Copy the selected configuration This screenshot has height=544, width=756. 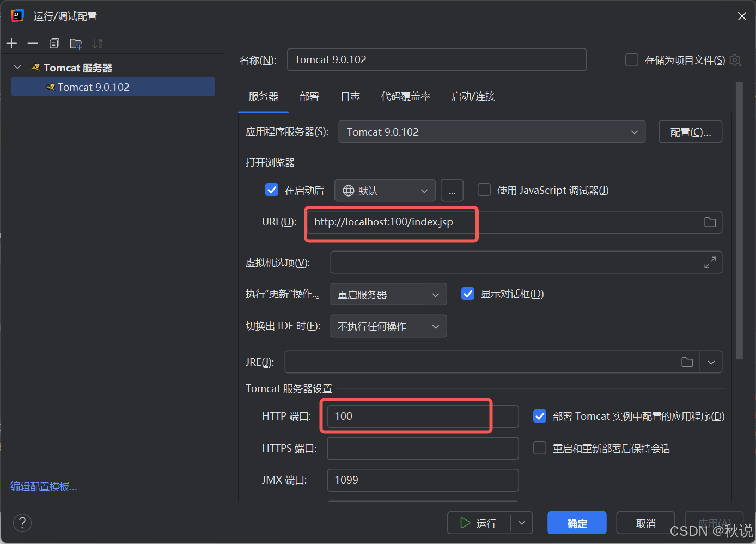(x=54, y=44)
